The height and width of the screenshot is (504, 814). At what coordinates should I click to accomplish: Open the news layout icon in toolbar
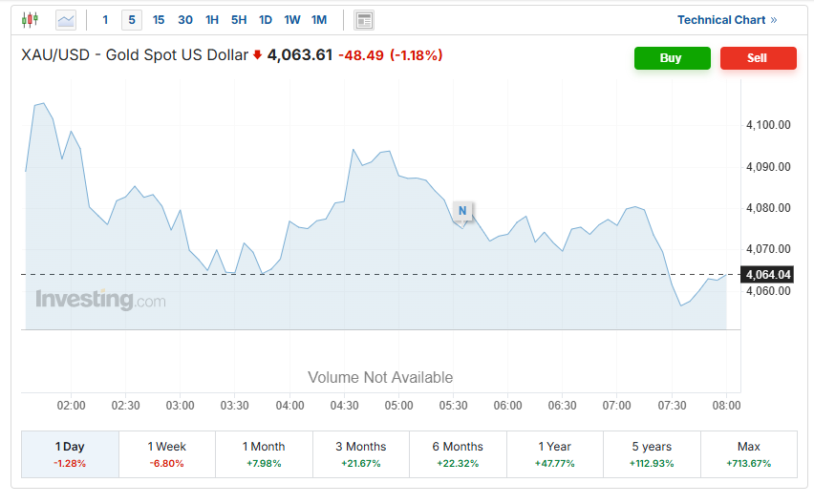coord(363,20)
